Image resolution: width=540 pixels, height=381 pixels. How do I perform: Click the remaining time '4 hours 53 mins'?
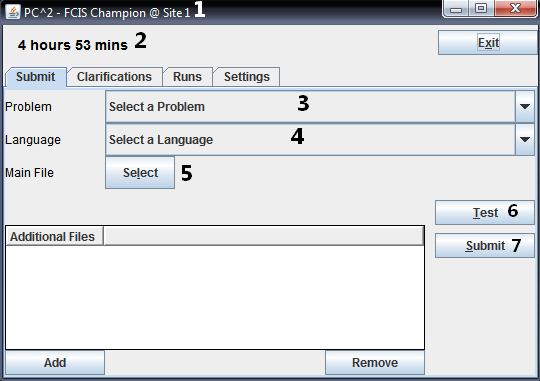[x=73, y=45]
